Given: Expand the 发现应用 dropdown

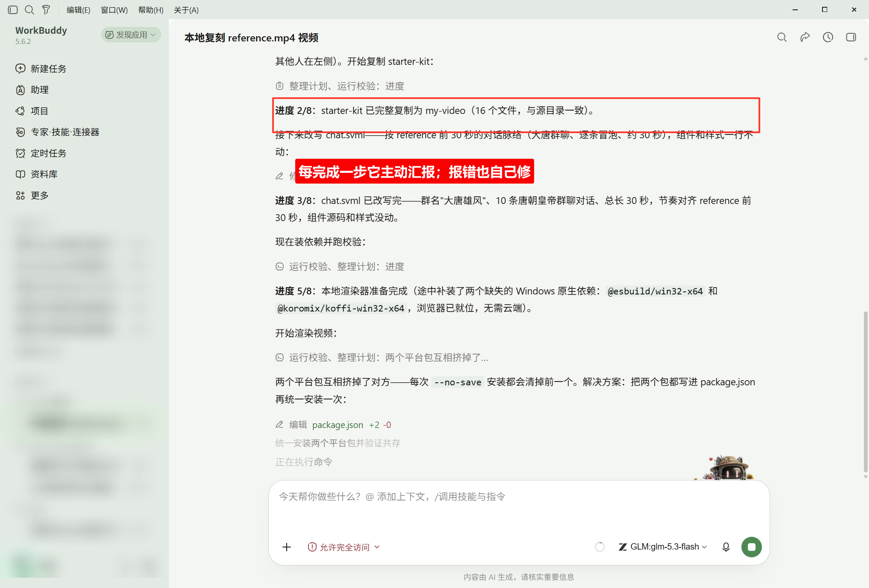Looking at the screenshot, I should pyautogui.click(x=131, y=35).
